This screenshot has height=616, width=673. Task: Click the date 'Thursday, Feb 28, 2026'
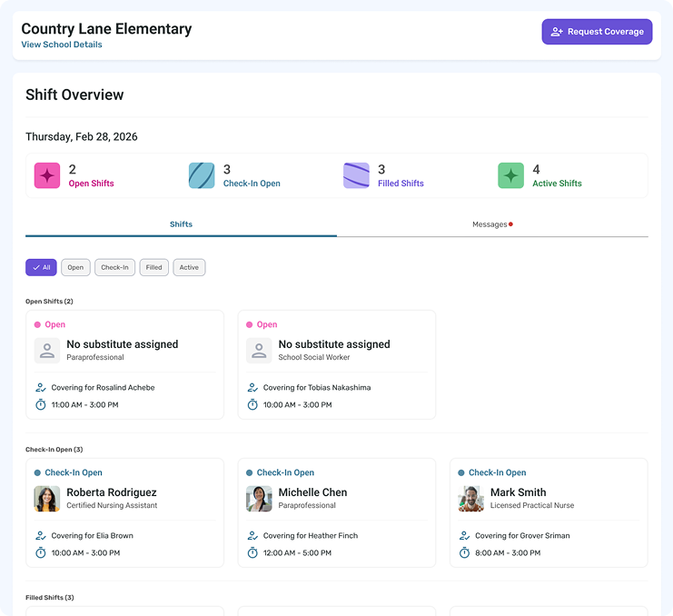82,137
